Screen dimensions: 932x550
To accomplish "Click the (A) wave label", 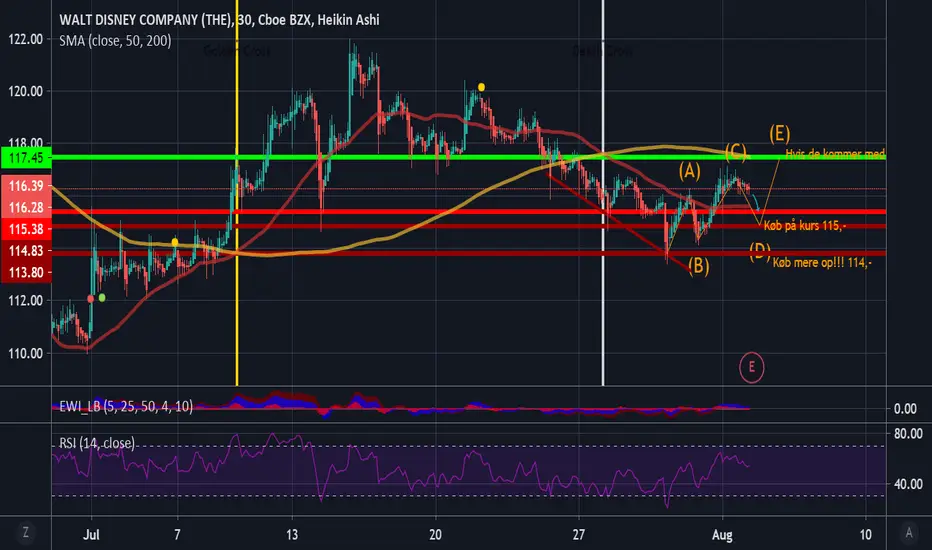I will pyautogui.click(x=689, y=171).
